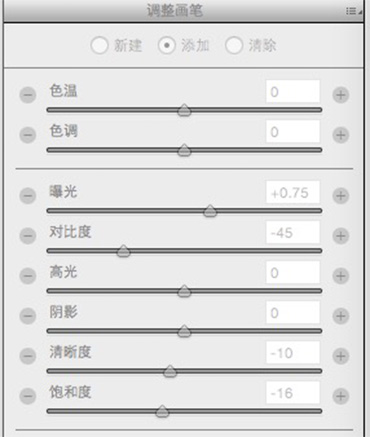Select the 添加 radio option

[167, 45]
